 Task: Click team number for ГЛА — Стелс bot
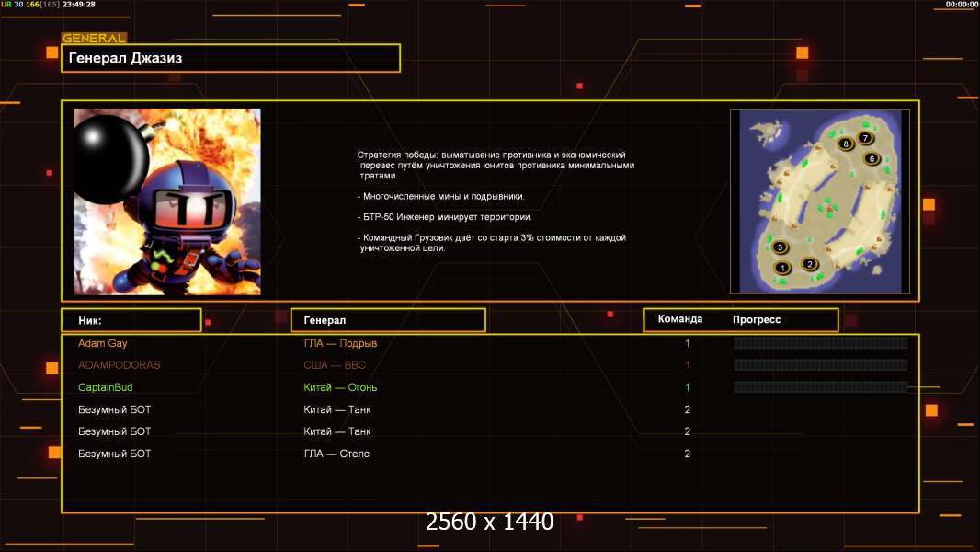pyautogui.click(x=688, y=454)
